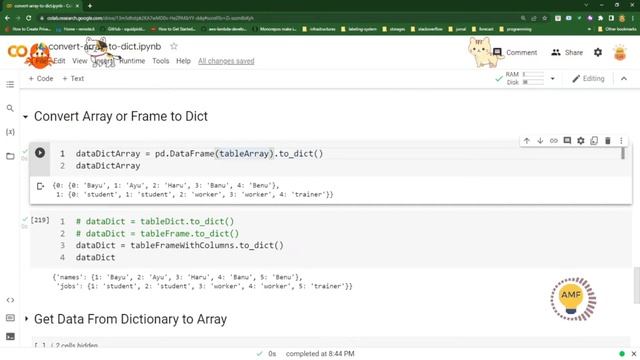This screenshot has width=640, height=360.
Task: Click the cell's vertical scrollbar
Action: [623, 153]
